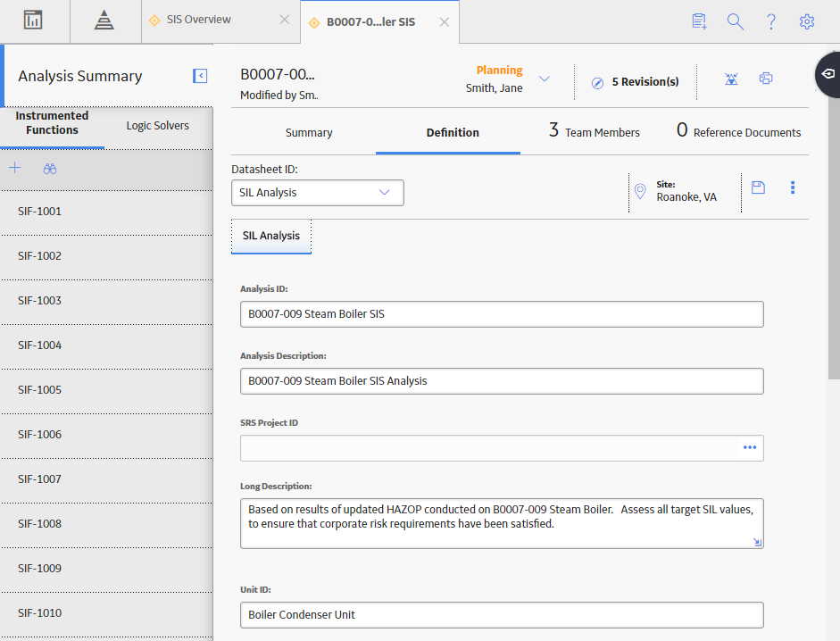The width and height of the screenshot is (840, 641).
Task: Select SIF-1001 in the list
Action: 106,212
